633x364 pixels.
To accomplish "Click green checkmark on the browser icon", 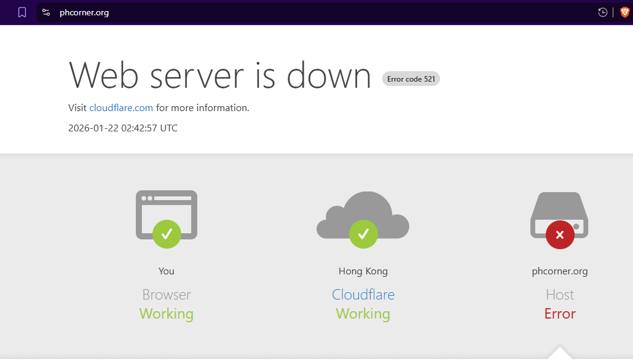I will 167,234.
